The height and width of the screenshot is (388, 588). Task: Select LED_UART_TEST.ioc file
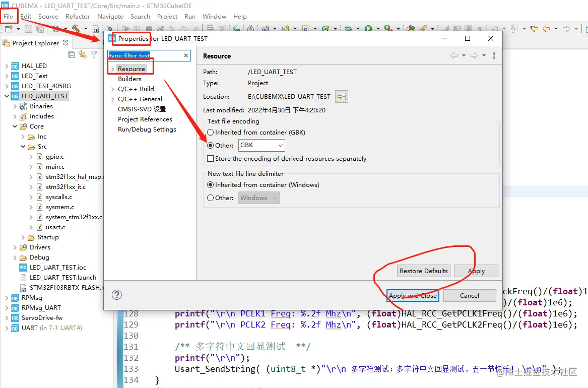coord(58,268)
